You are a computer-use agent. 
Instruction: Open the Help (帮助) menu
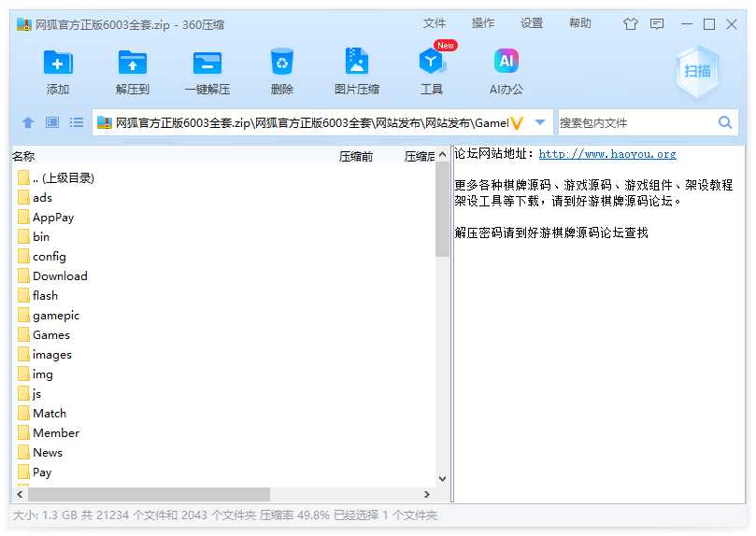[580, 23]
